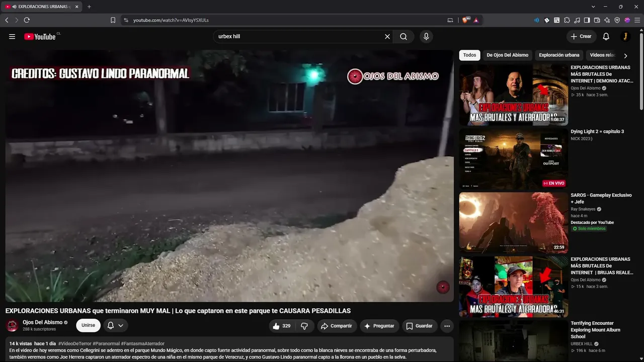Open the Brave VPN shield icon

617,20
